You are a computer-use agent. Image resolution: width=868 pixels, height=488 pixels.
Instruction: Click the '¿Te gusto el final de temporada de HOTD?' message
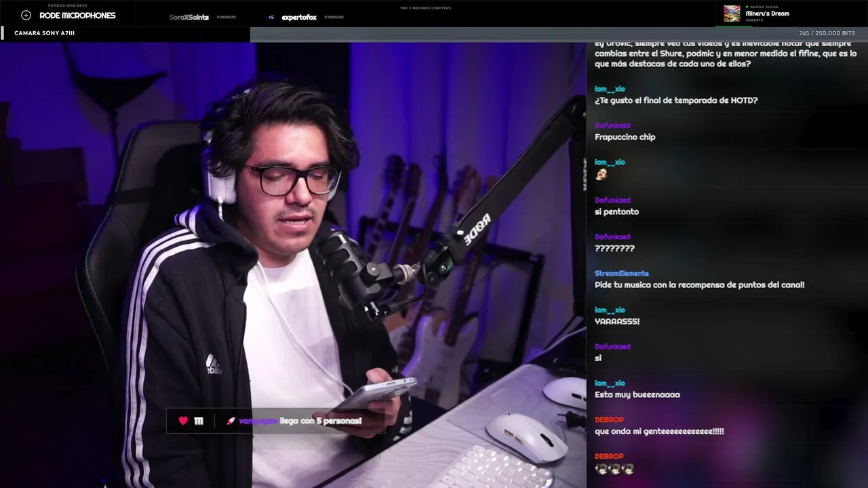(676, 100)
